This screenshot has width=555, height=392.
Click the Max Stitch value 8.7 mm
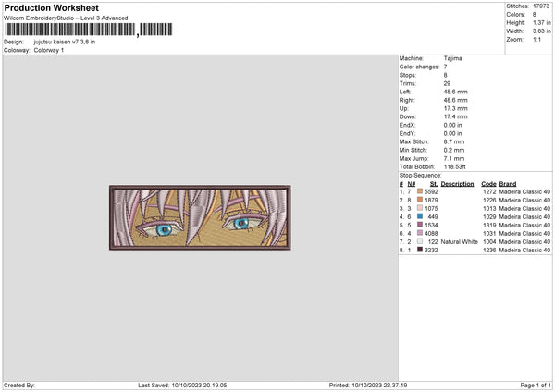click(x=454, y=141)
